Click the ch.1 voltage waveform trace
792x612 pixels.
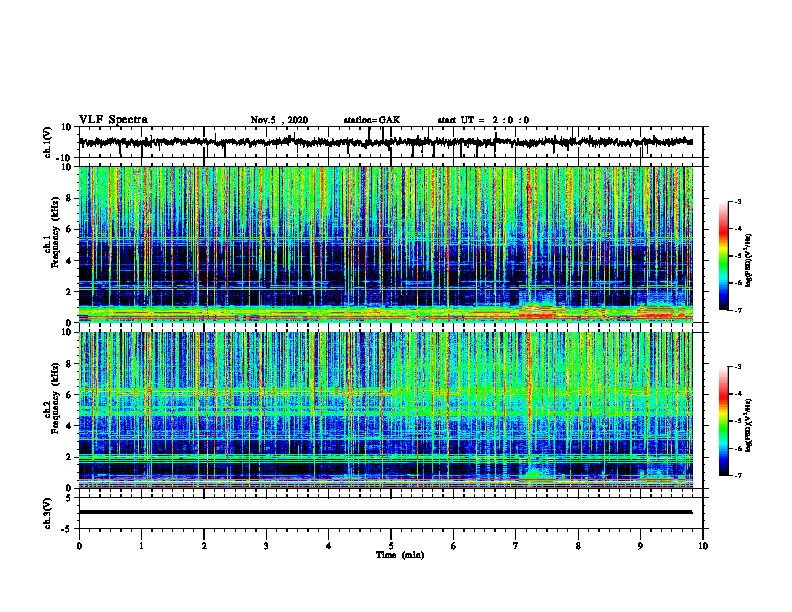[x=385, y=142]
